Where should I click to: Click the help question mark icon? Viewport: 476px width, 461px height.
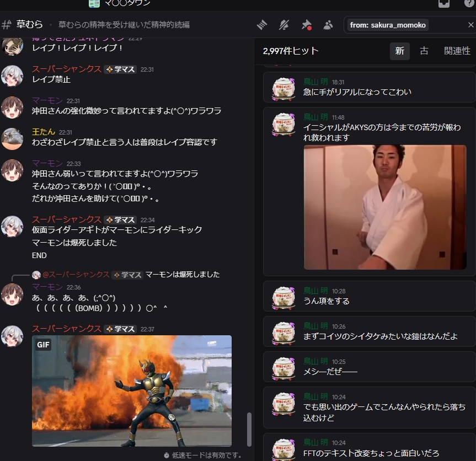click(x=469, y=3)
